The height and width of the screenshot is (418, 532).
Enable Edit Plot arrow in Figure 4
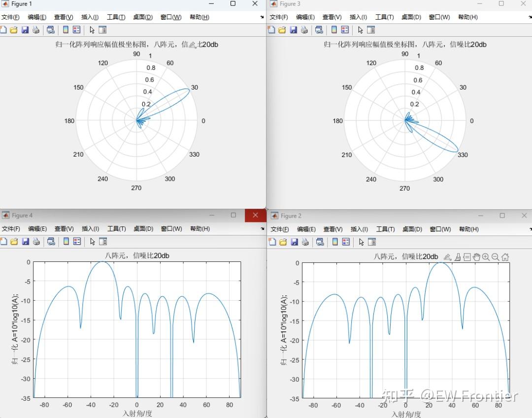[92, 241]
